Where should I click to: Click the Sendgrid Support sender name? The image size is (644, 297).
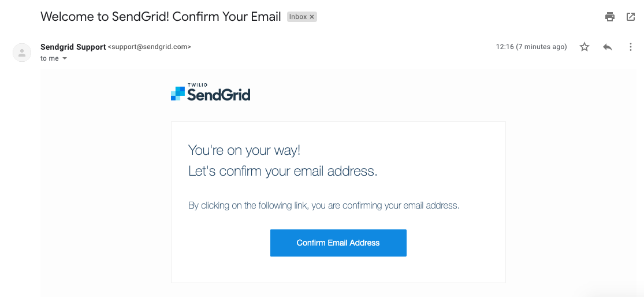click(x=73, y=47)
